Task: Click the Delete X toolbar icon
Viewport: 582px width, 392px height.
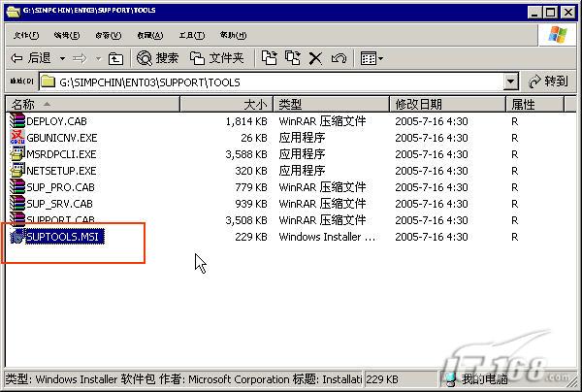Action: click(315, 58)
